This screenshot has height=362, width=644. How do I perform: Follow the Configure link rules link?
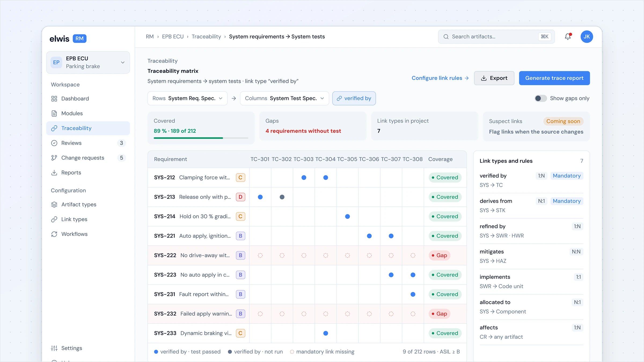coord(440,78)
